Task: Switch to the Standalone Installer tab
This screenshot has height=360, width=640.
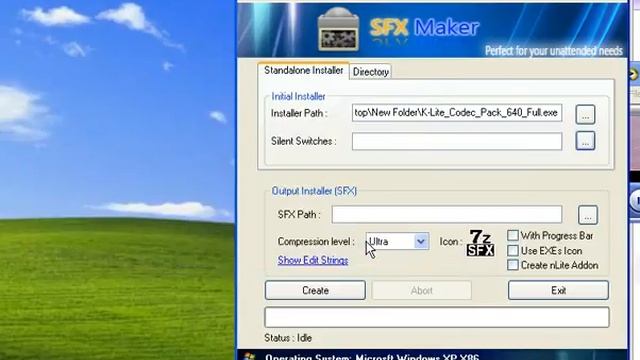Action: click(303, 71)
